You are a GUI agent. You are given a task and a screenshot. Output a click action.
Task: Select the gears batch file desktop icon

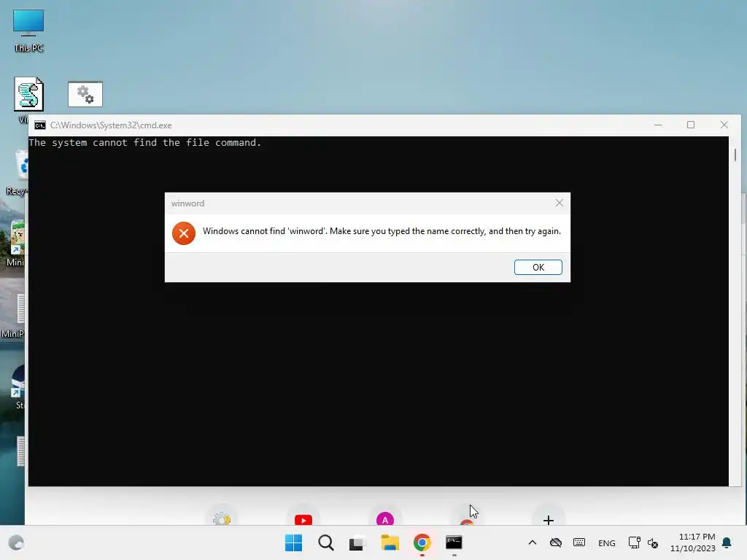(85, 94)
